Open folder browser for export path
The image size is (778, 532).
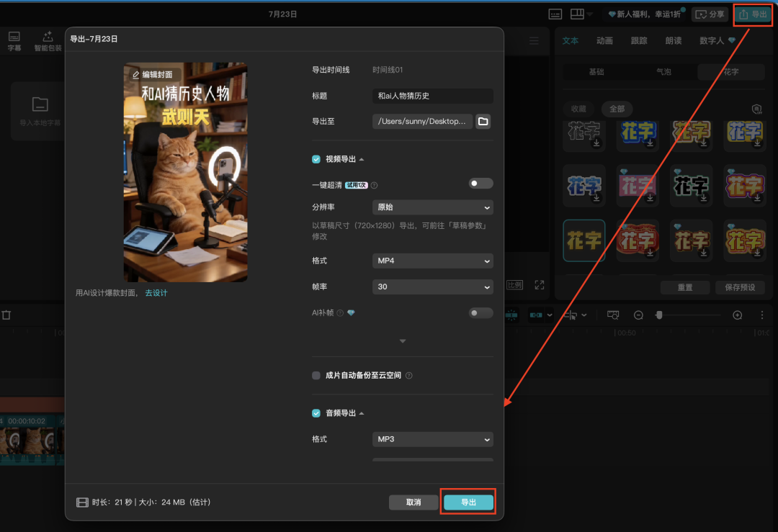click(x=483, y=121)
